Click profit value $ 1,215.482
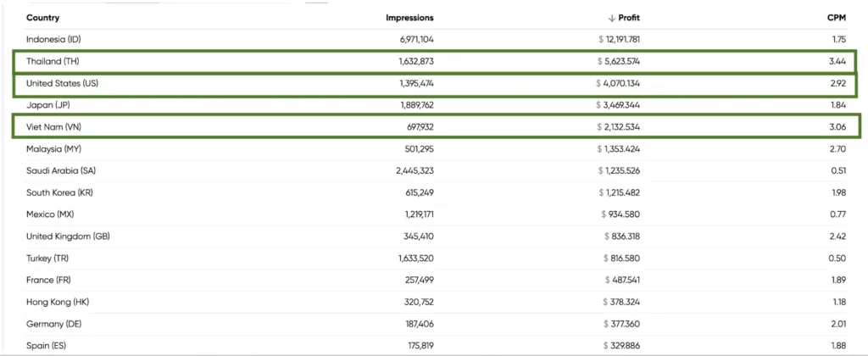Viewport: 868px width, 356px height. coord(620,192)
